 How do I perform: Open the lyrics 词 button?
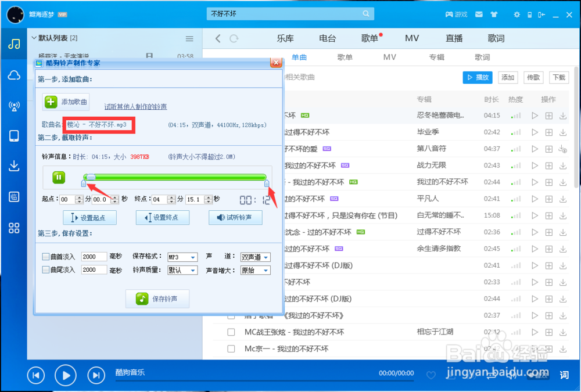(x=564, y=375)
